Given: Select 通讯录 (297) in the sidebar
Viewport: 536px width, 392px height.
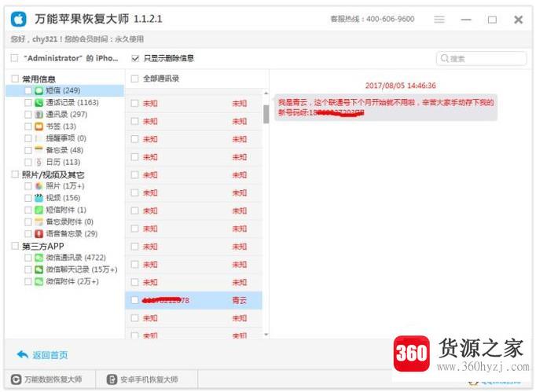Looking at the screenshot, I should (67, 115).
